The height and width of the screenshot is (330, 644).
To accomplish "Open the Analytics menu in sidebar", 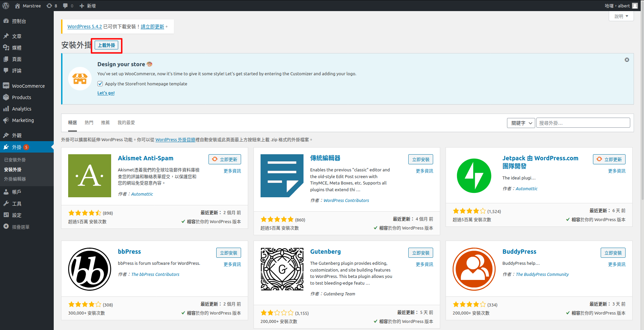I will click(x=21, y=109).
